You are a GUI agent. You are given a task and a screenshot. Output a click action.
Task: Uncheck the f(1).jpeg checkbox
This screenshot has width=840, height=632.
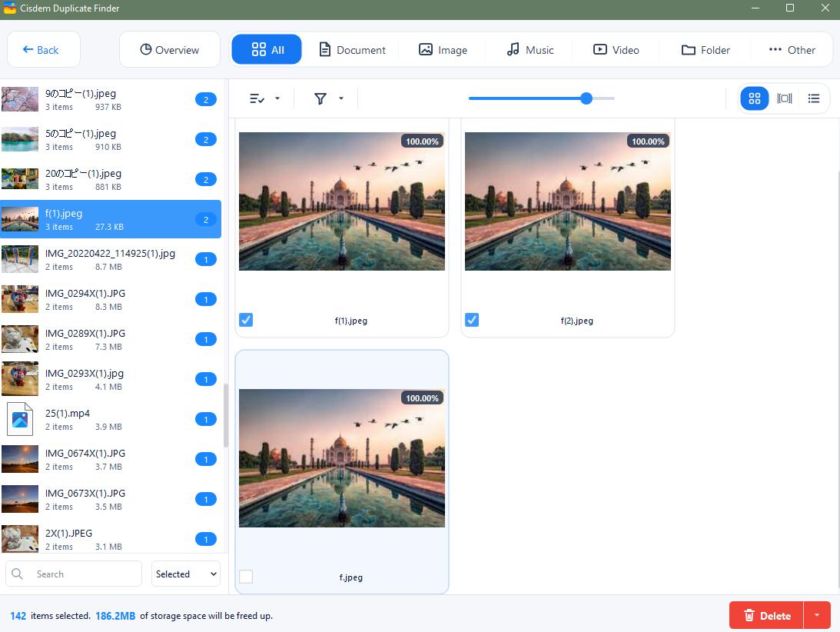246,320
